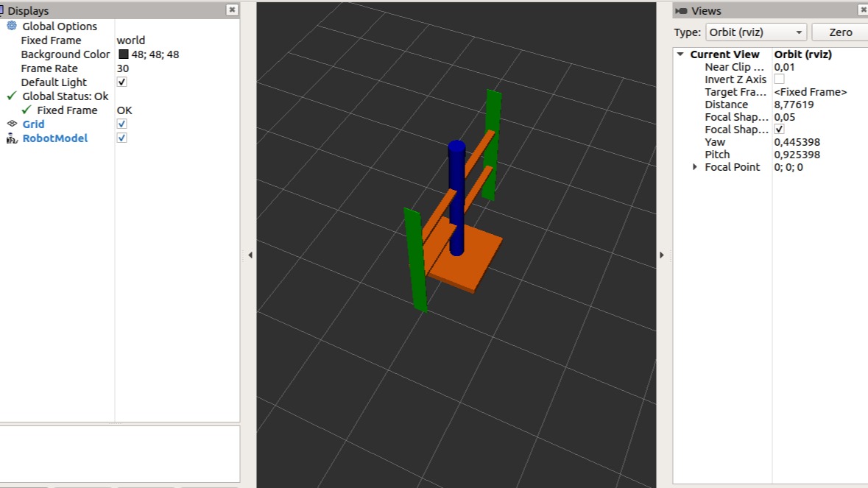Screen dimensions: 868x488
Task: Click the blue cylinder in the 3D view
Action: click(x=456, y=198)
